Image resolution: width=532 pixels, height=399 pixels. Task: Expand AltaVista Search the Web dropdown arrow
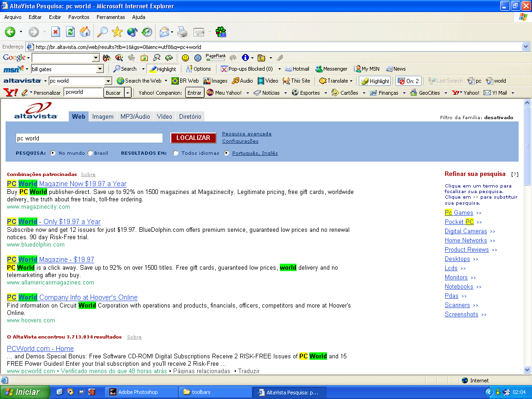[x=166, y=81]
